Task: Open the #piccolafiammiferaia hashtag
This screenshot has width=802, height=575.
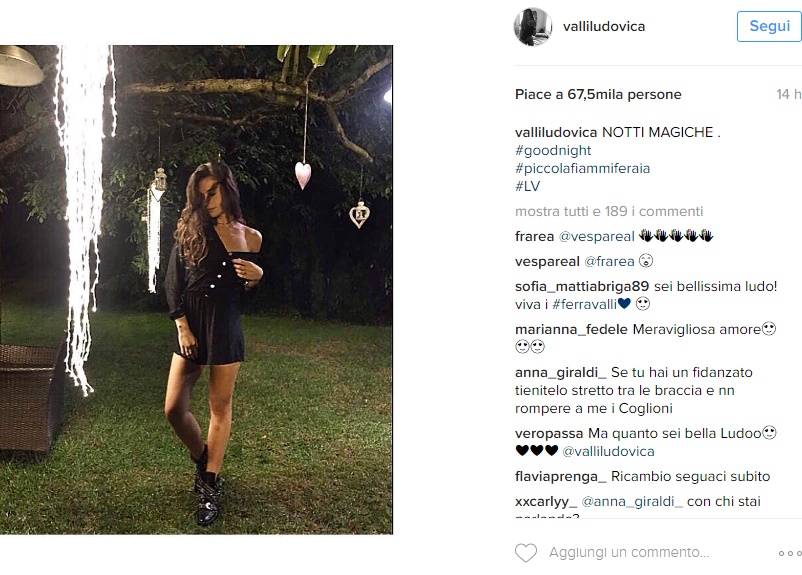Action: coord(583,168)
